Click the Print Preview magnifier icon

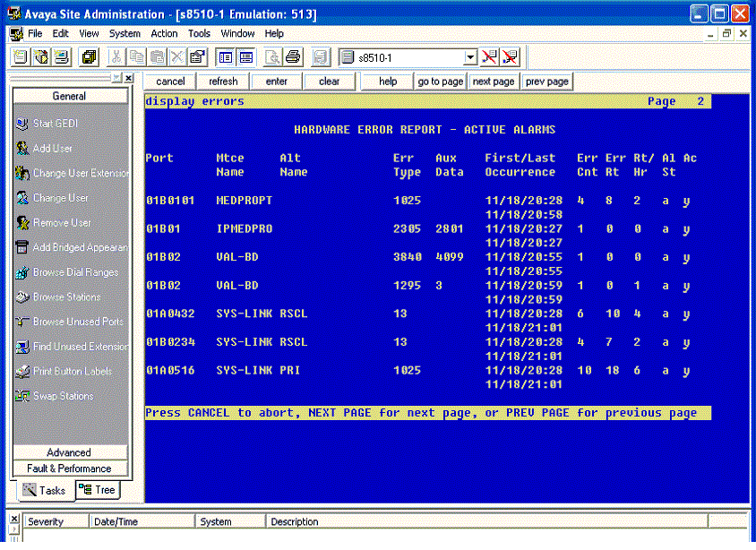(272, 57)
